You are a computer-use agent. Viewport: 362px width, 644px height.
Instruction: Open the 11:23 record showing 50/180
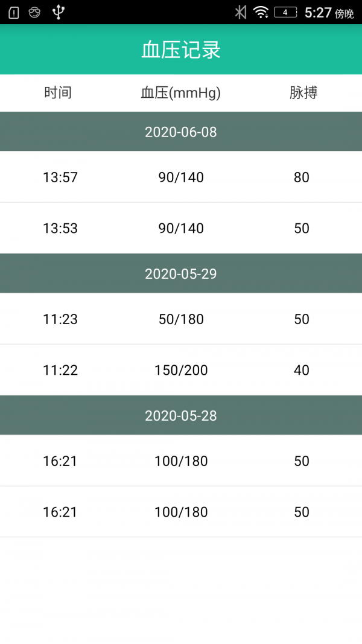[181, 319]
